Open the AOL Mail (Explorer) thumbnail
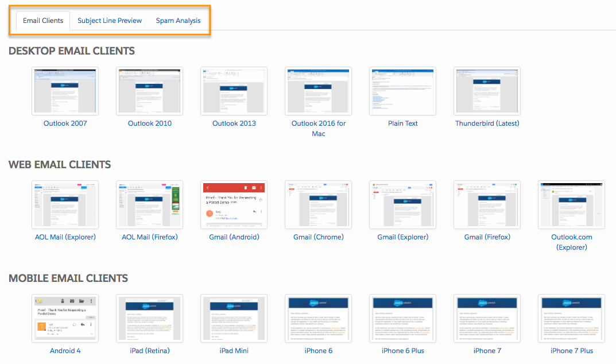 click(x=65, y=205)
